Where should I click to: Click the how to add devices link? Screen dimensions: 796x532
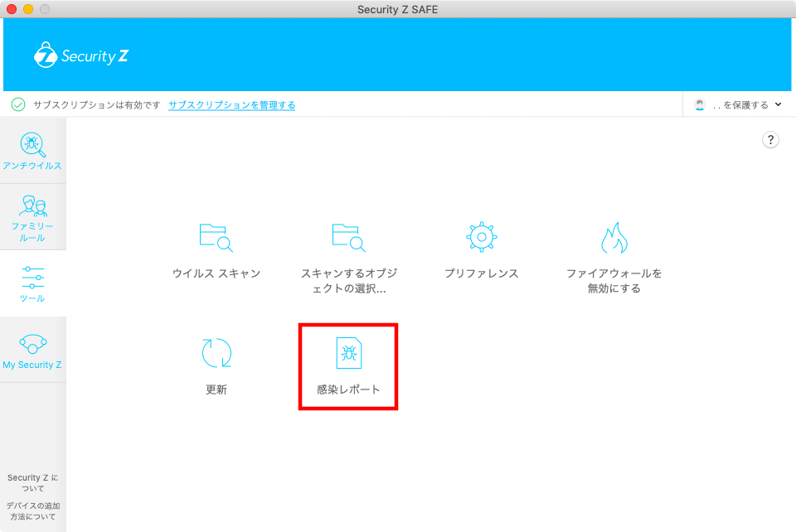[x=33, y=510]
